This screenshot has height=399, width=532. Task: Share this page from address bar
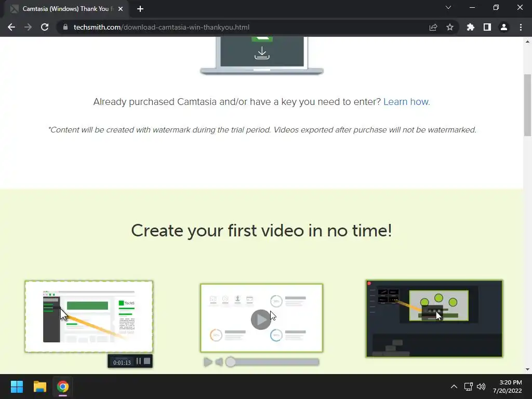pos(433,27)
